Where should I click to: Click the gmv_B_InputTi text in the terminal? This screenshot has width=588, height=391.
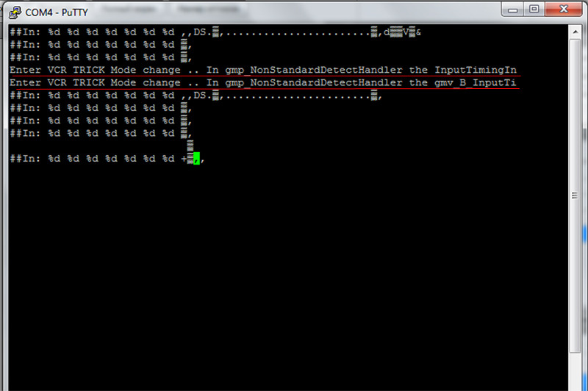476,82
